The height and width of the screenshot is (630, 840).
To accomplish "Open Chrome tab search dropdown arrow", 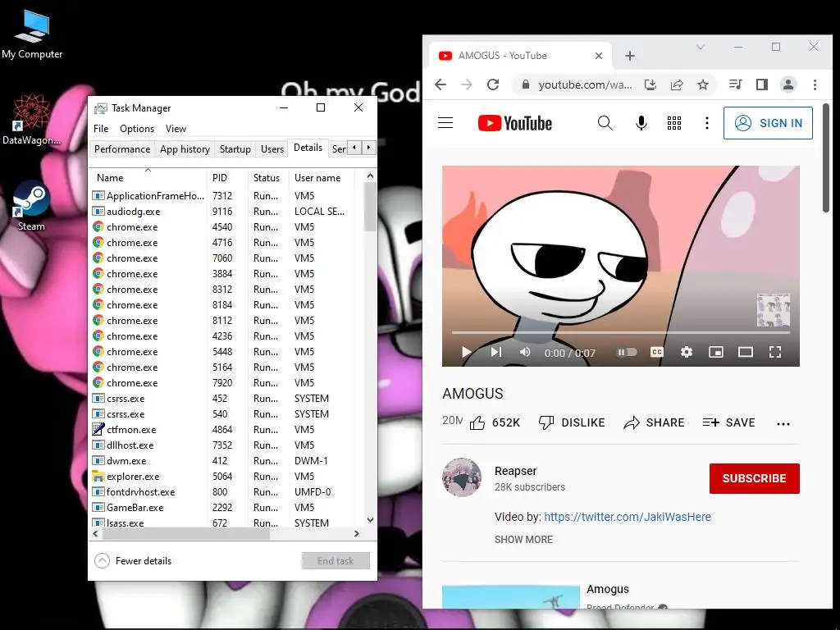I will pyautogui.click(x=701, y=47).
